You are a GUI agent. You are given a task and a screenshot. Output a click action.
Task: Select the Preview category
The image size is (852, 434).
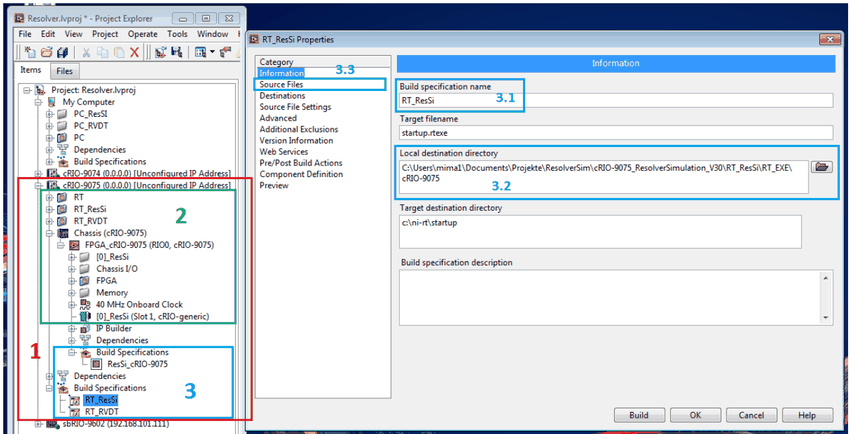click(x=274, y=185)
